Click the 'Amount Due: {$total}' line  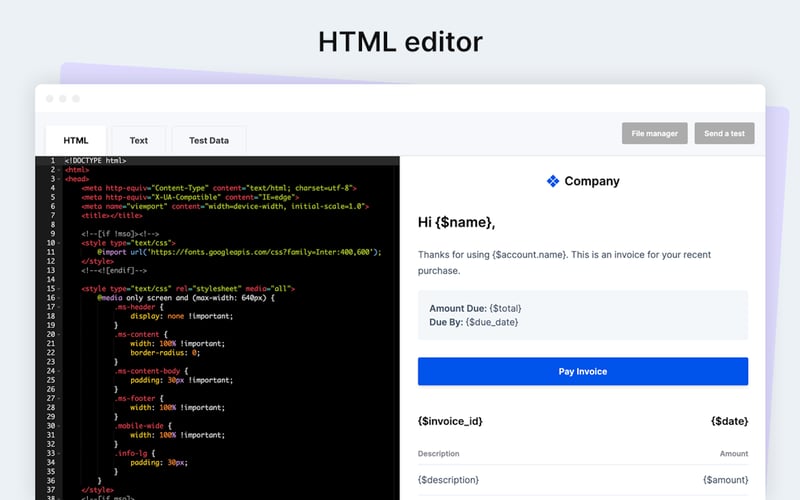click(475, 308)
